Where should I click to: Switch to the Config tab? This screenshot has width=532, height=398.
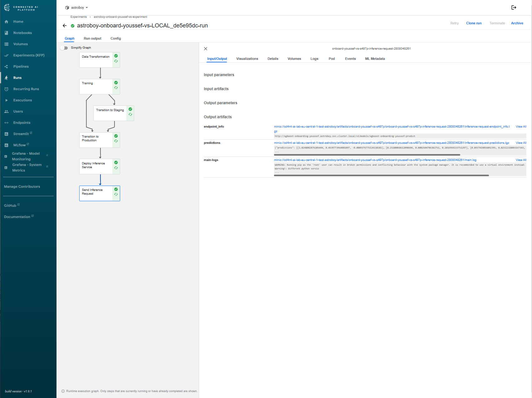click(116, 38)
